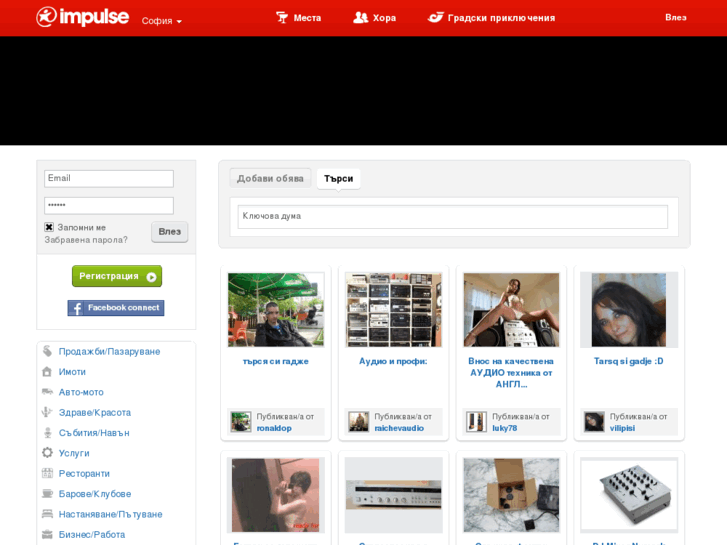Image resolution: width=727 pixels, height=545 pixels.
Task: Click the truck icon next to Авто-мото
Action: click(x=47, y=392)
